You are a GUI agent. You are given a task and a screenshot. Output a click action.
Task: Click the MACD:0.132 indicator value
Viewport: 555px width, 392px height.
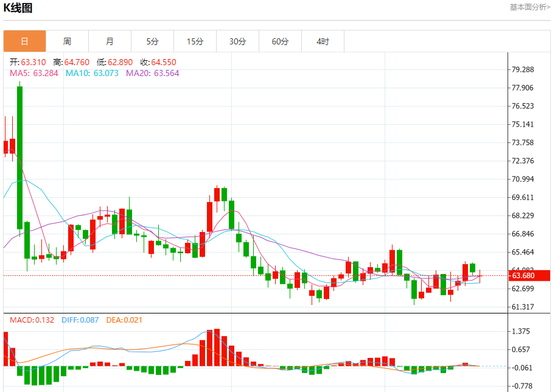pyautogui.click(x=32, y=320)
